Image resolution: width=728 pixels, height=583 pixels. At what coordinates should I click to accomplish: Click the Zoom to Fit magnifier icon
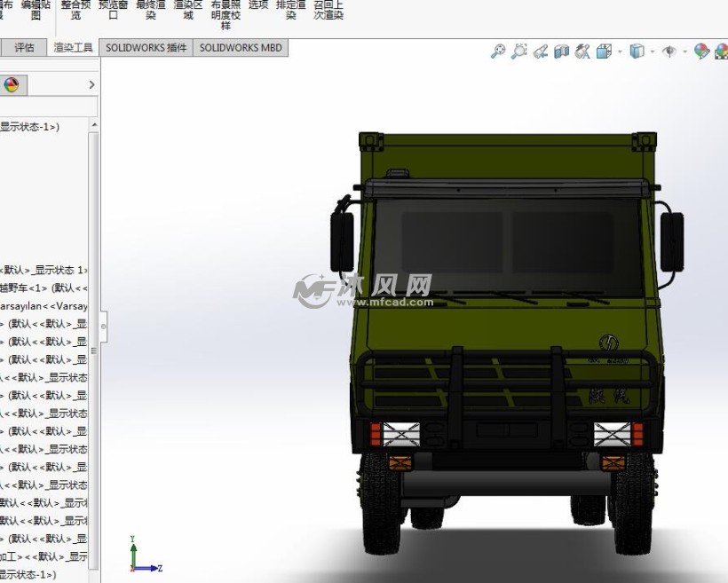tap(498, 51)
